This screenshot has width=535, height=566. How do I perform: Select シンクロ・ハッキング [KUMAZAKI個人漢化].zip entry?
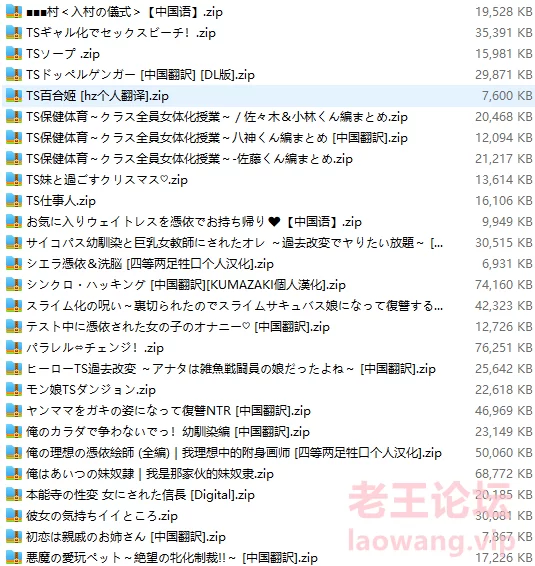[x=186, y=285]
